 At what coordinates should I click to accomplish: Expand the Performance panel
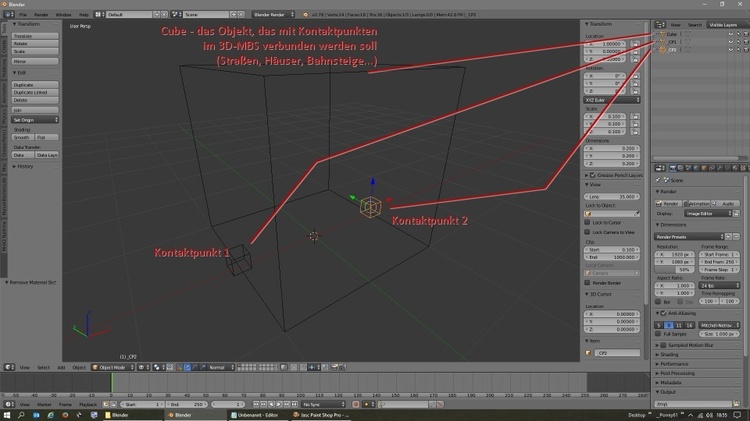coord(674,364)
